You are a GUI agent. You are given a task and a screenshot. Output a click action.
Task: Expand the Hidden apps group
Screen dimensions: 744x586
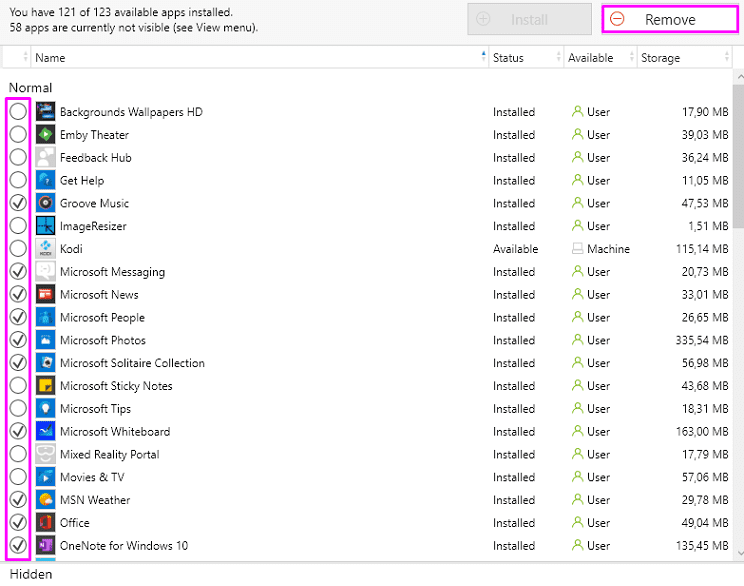(31, 574)
